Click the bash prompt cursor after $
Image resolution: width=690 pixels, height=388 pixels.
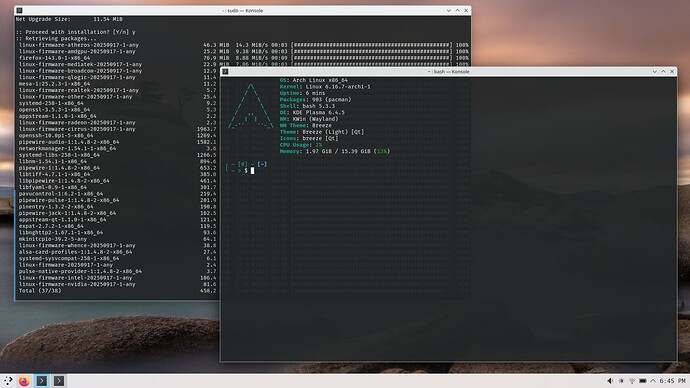click(x=253, y=171)
